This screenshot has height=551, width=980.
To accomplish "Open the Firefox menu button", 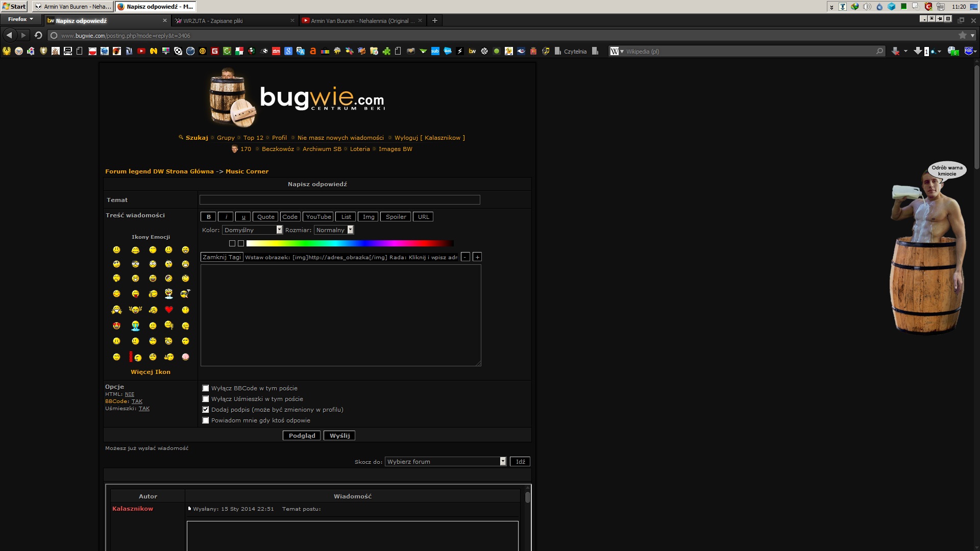I will click(20, 19).
